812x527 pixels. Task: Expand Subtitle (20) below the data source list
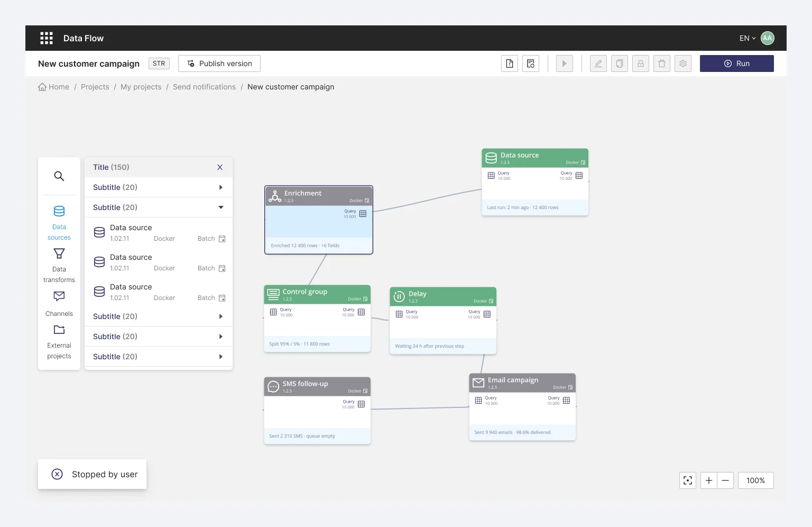[159, 316]
